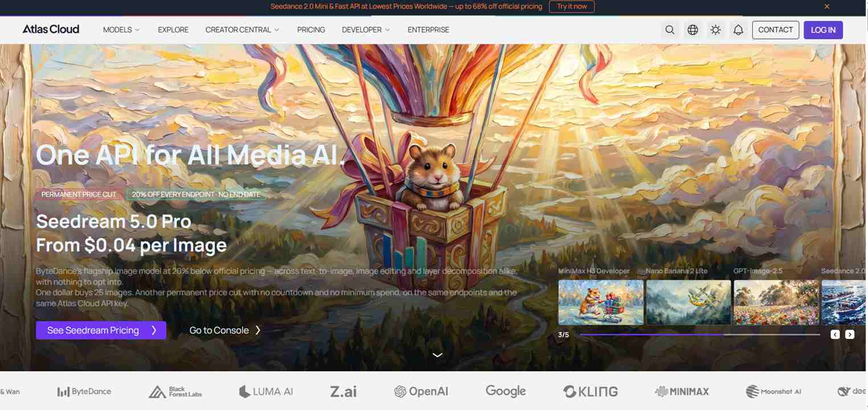The height and width of the screenshot is (410, 868).
Task: Open the notifications bell icon
Action: pos(738,30)
